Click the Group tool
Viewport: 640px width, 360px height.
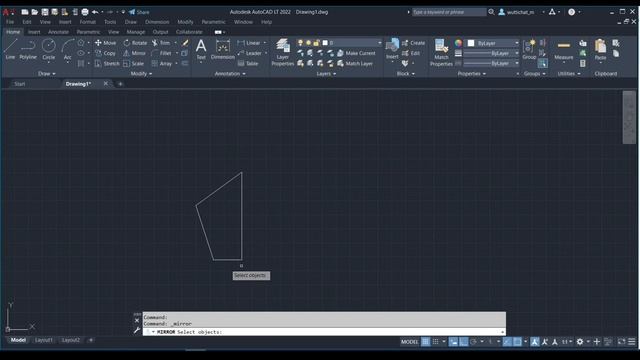pos(529,49)
